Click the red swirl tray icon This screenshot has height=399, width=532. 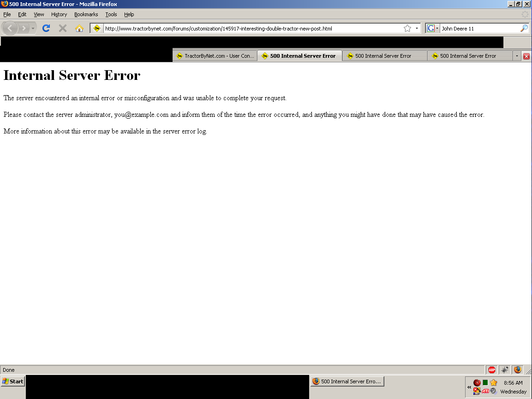tap(477, 383)
